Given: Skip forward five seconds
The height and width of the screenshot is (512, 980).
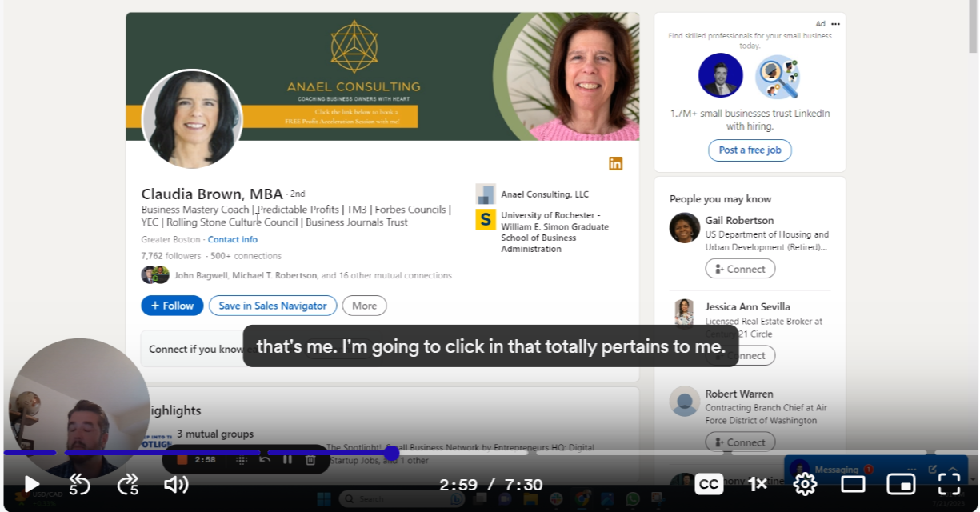Looking at the screenshot, I should point(128,484).
